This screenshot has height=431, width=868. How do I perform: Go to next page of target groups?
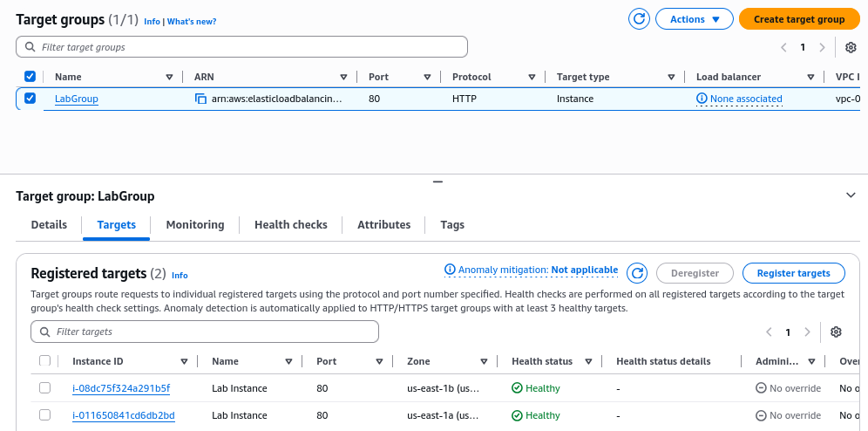(823, 47)
